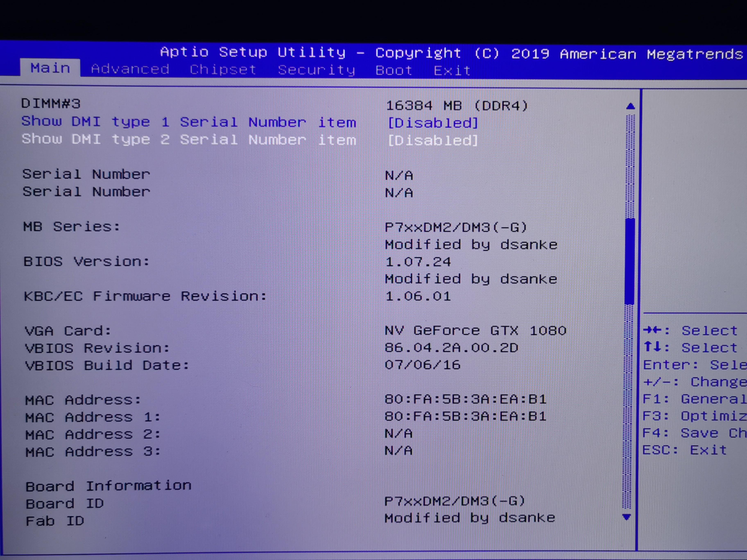The width and height of the screenshot is (747, 560).
Task: Click the Board ID label
Action: coord(65,504)
